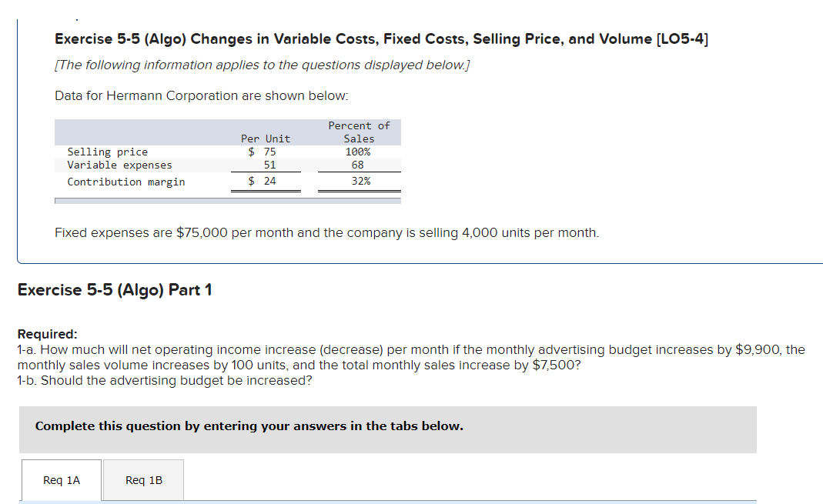
Task: Click the 32% contribution margin percentage
Action: [359, 182]
